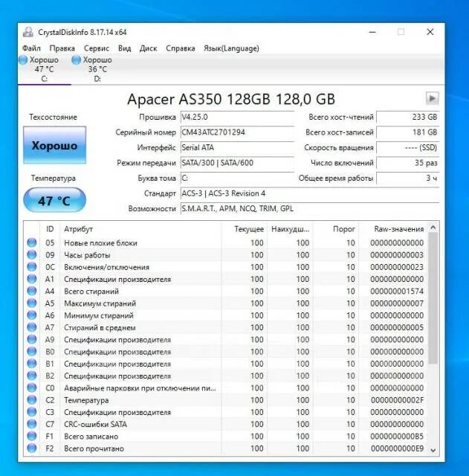
Task: Click status orb for F2 Всего прочитано
Action: pyautogui.click(x=32, y=448)
